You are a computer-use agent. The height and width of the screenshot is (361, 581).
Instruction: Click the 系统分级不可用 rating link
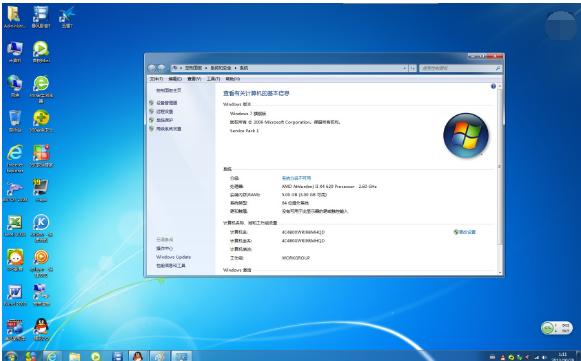click(x=296, y=178)
